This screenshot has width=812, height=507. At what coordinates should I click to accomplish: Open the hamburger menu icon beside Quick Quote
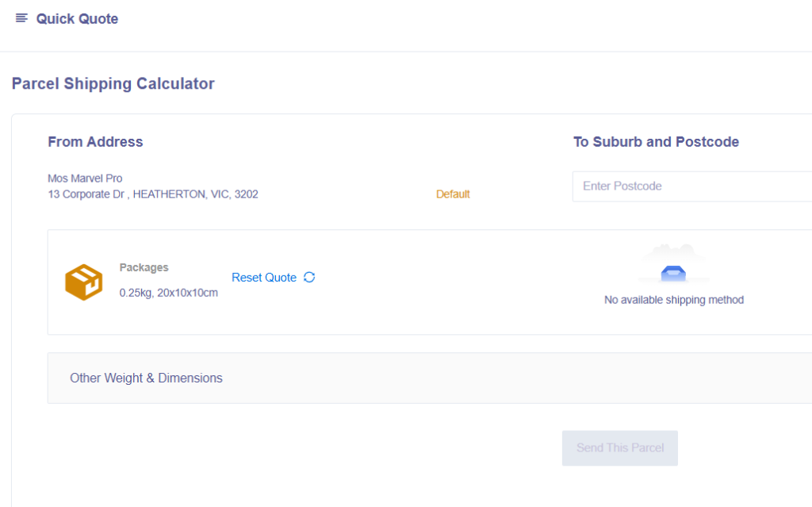pos(21,18)
